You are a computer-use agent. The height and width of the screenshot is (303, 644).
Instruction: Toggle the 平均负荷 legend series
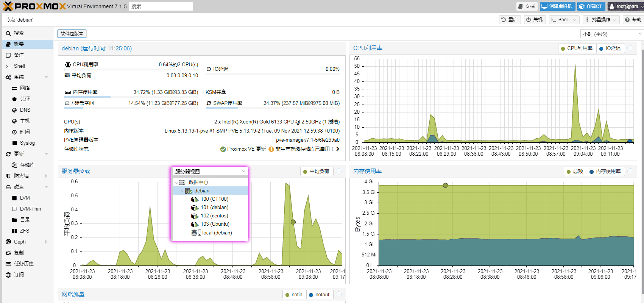[316, 171]
